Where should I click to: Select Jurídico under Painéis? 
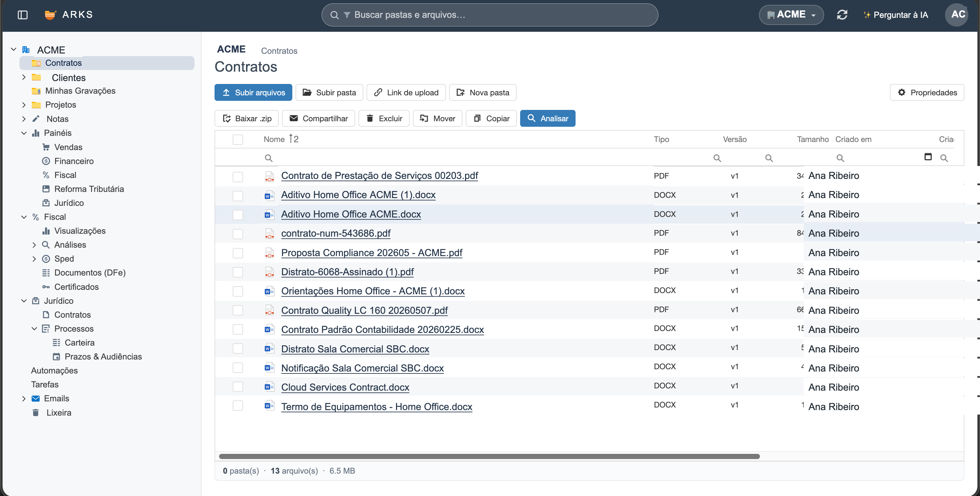tap(69, 203)
